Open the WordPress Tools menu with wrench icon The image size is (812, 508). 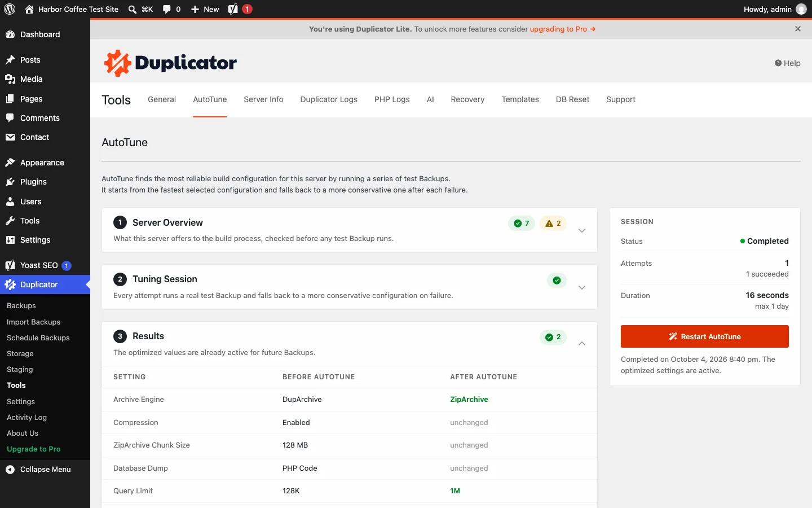pos(45,221)
